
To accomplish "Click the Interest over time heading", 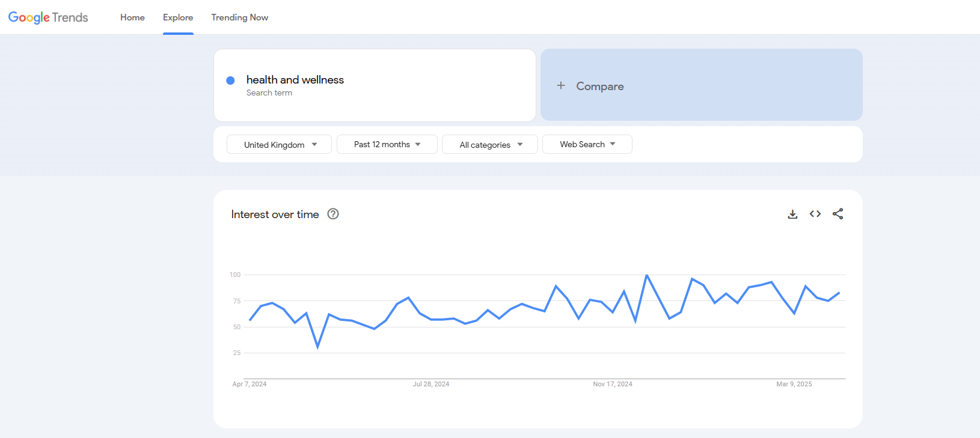I will tap(275, 214).
